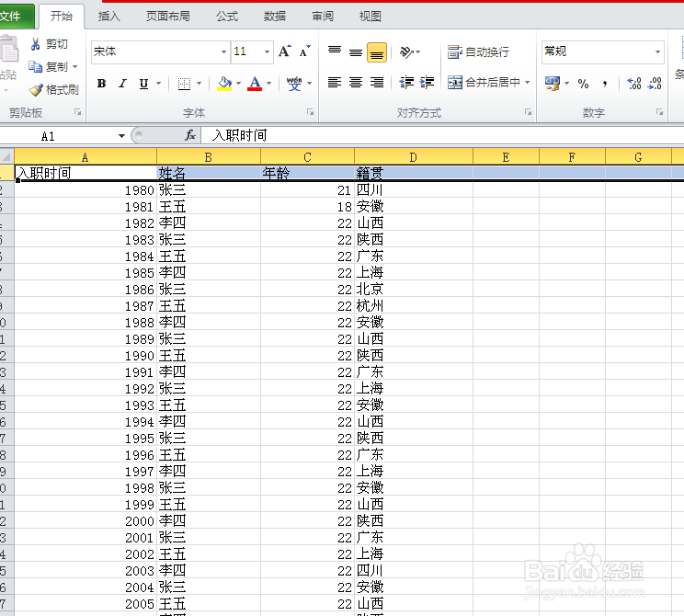Viewport: 684px width, 616px height.
Task: Open the alignment group dialog launcher
Action: pos(528,112)
